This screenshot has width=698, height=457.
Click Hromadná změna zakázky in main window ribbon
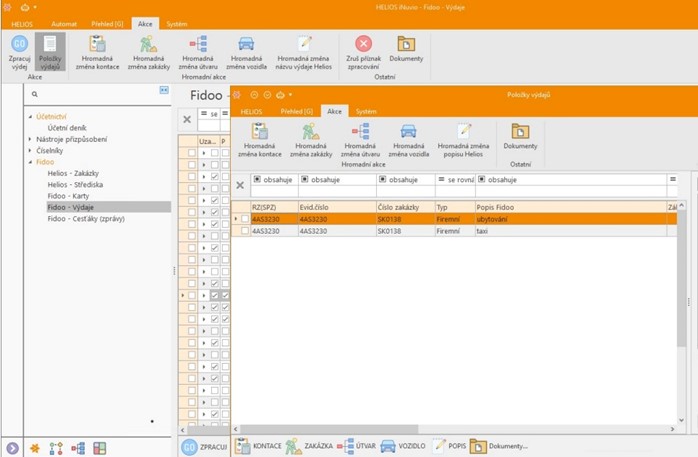[x=149, y=53]
